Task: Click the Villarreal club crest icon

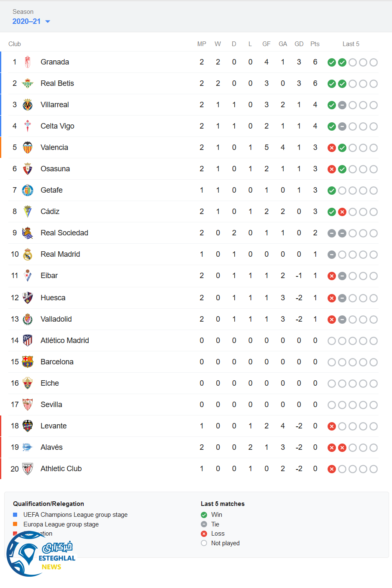Action: pyautogui.click(x=28, y=105)
